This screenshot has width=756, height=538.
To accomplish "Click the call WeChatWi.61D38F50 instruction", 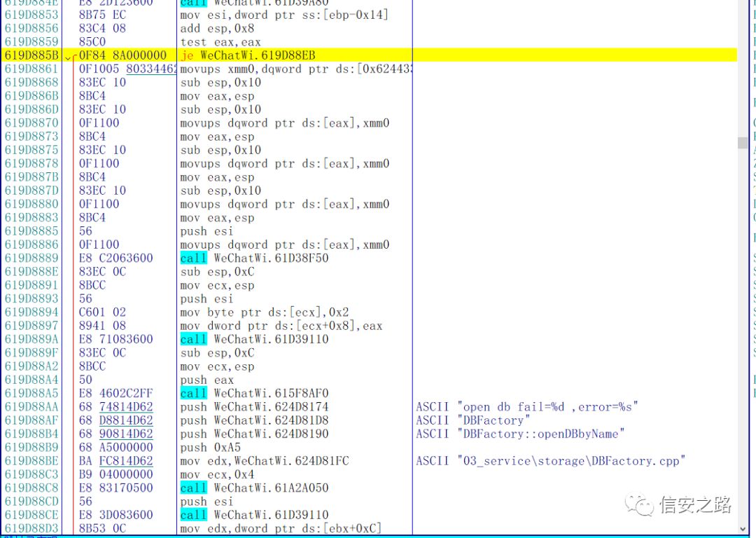I will tap(254, 258).
